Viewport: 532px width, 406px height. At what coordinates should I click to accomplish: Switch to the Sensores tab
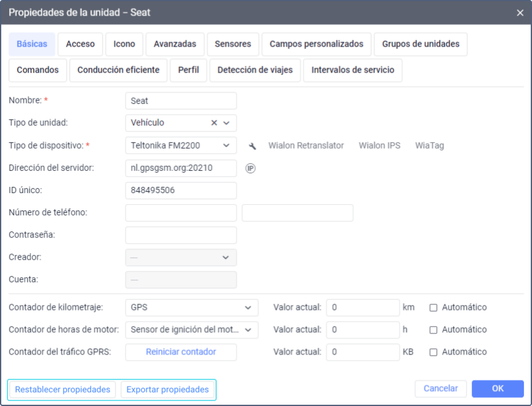pos(233,45)
